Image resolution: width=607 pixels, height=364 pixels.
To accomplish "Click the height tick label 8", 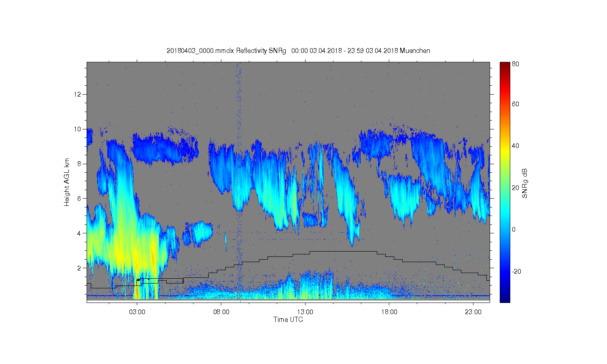I will pyautogui.click(x=80, y=164).
